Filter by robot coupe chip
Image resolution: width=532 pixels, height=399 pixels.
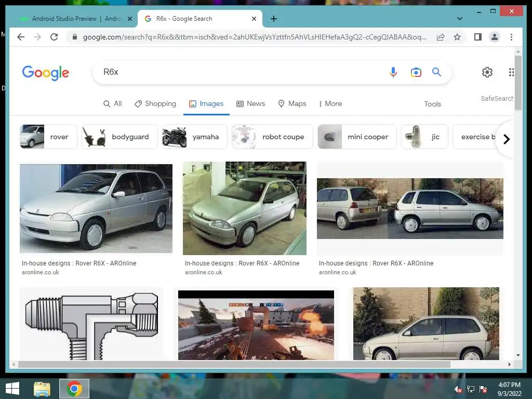coord(272,137)
